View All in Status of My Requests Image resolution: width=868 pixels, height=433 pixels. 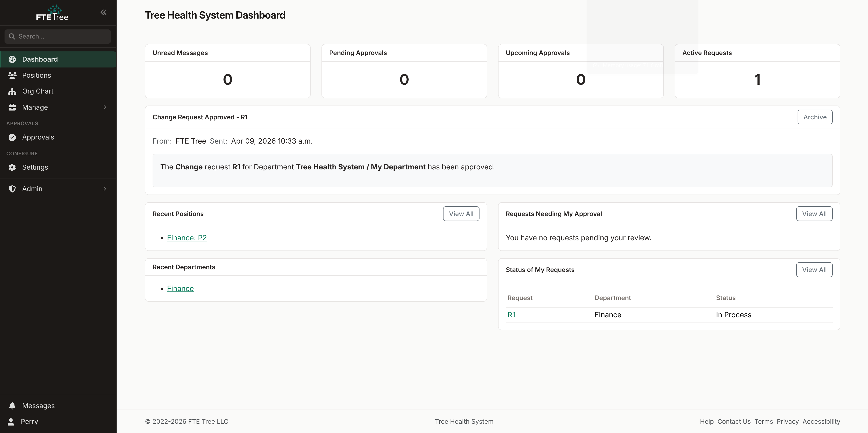point(814,269)
